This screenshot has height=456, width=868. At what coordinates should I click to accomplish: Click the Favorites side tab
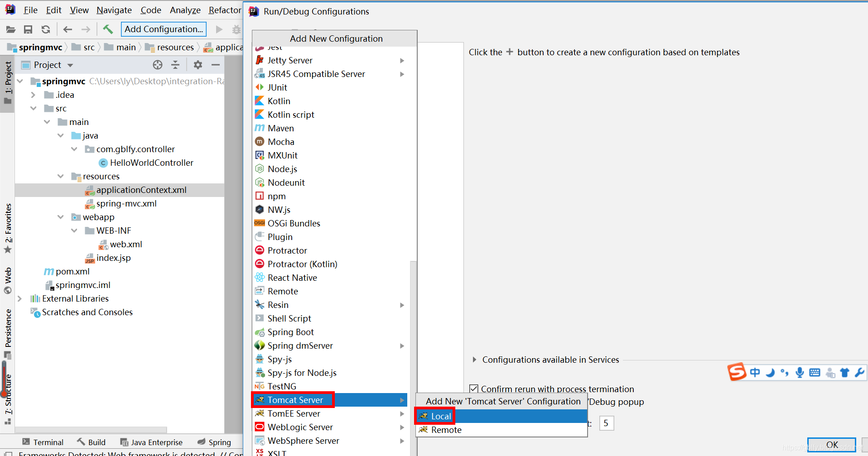pos(8,229)
